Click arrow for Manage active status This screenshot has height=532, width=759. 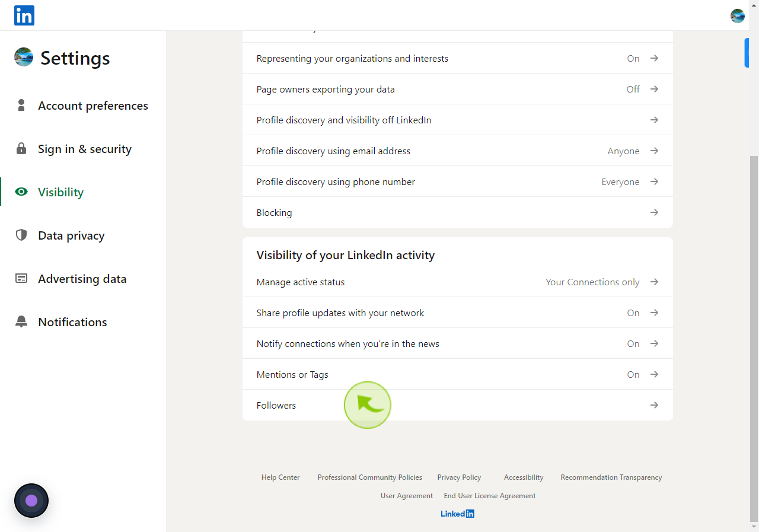tap(654, 282)
